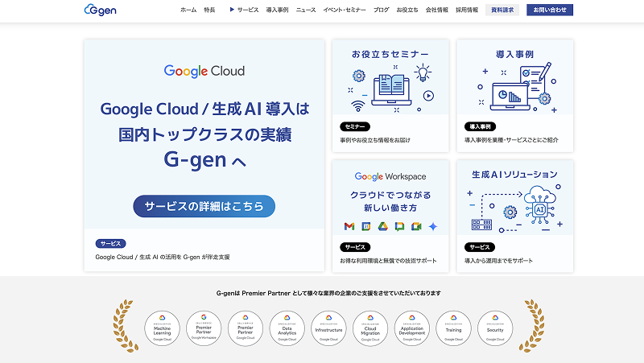Click the play button icon in seminar illustration

point(428,96)
